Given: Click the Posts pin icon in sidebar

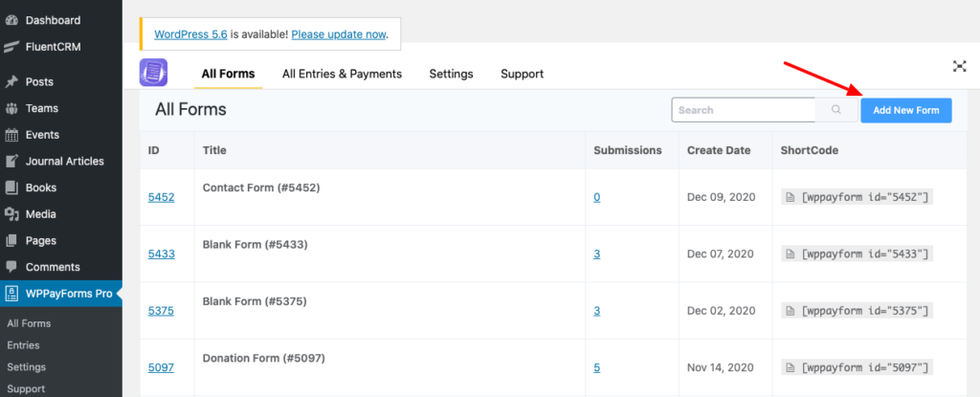Looking at the screenshot, I should tap(12, 82).
